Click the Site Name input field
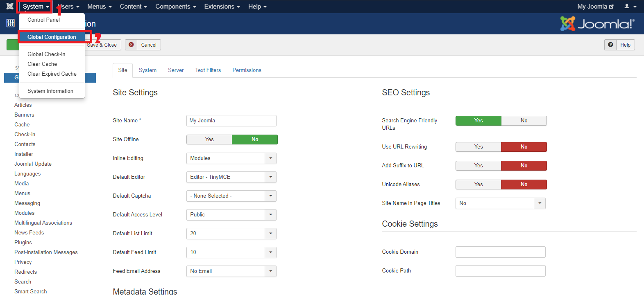Screen dimensions: 644x295 click(x=231, y=121)
